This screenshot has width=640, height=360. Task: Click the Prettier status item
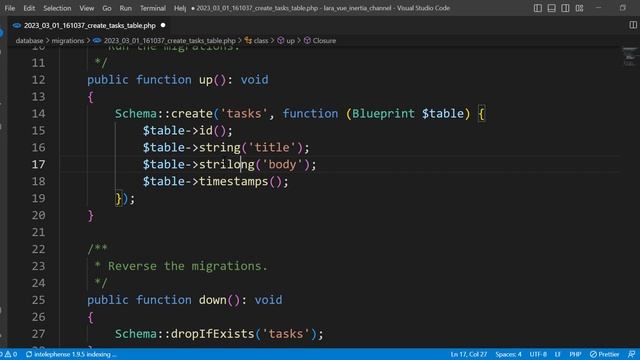click(604, 354)
